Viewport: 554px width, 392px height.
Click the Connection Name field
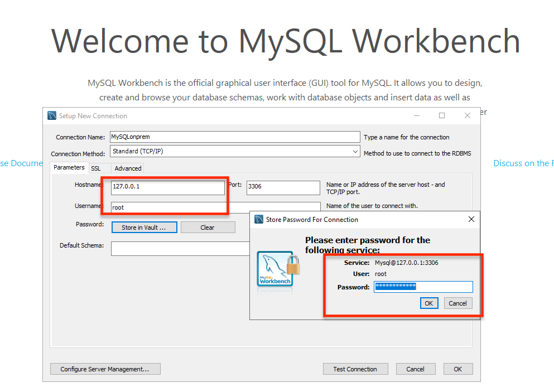point(235,137)
